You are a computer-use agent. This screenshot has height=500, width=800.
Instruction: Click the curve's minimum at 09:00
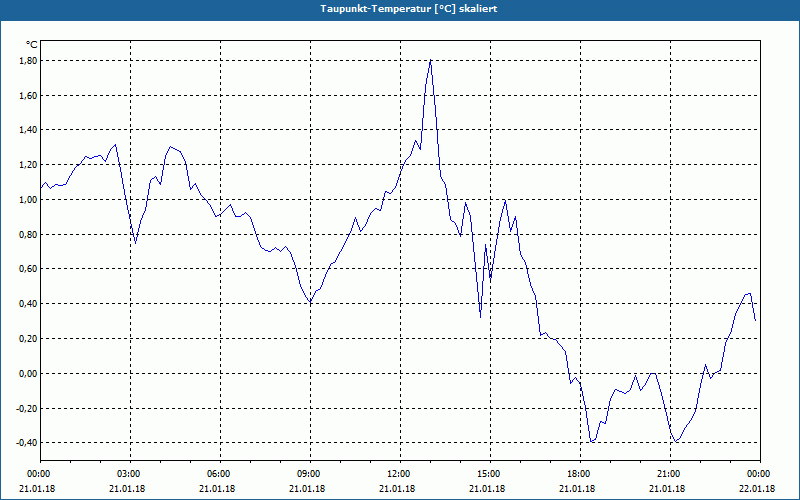[x=310, y=303]
